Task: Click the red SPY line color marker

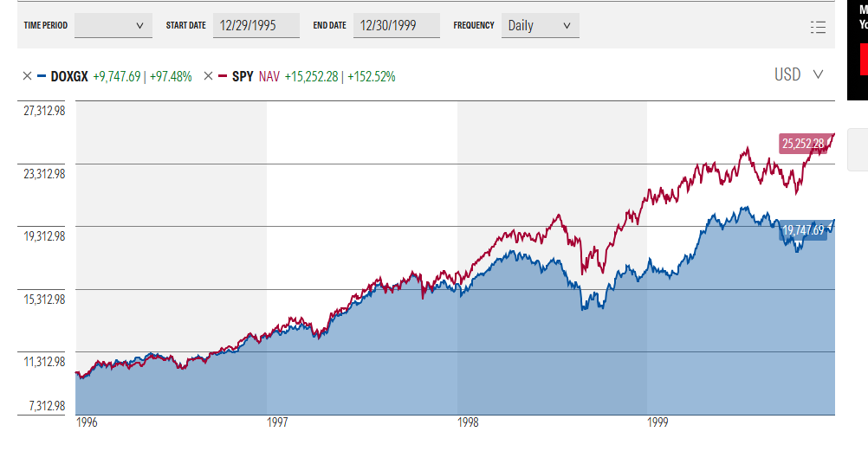Action: pyautogui.click(x=223, y=76)
